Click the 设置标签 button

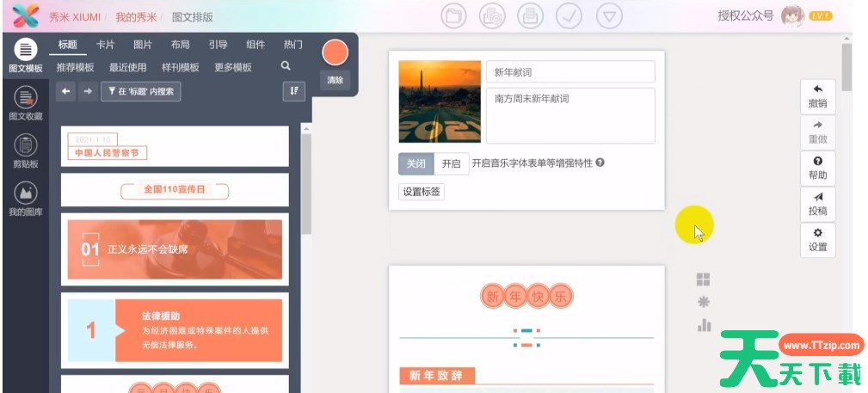[x=422, y=192]
